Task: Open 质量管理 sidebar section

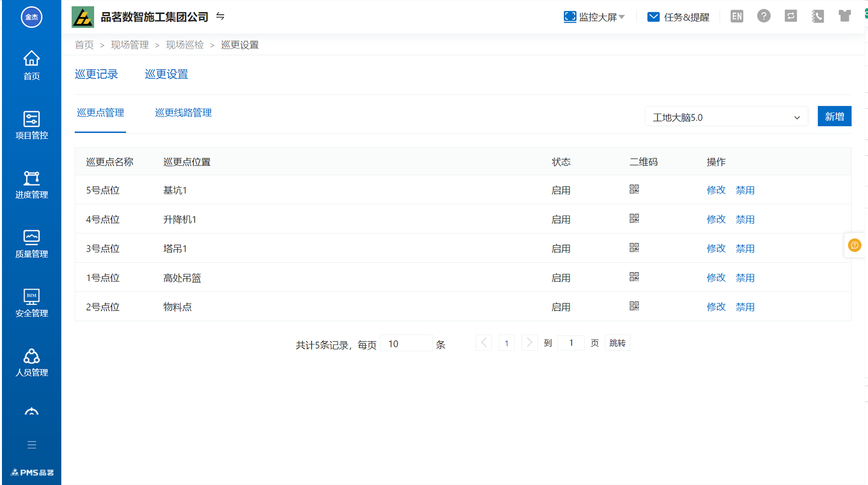Action: coord(31,243)
